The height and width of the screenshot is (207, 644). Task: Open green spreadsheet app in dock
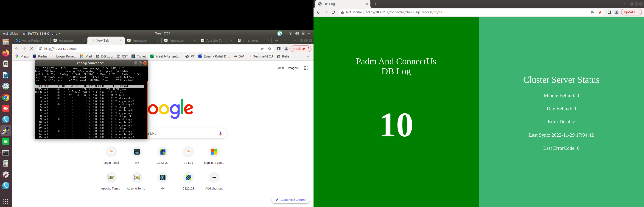pyautogui.click(x=6, y=141)
